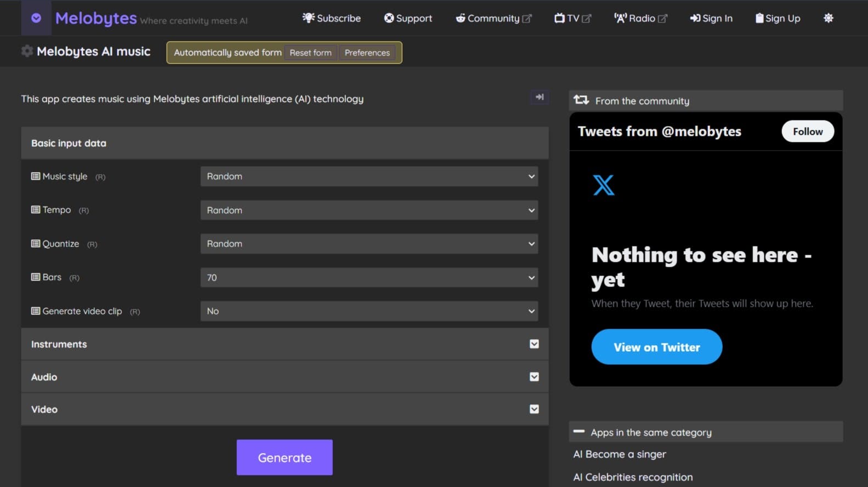Open the Quantize dropdown

[x=369, y=244]
